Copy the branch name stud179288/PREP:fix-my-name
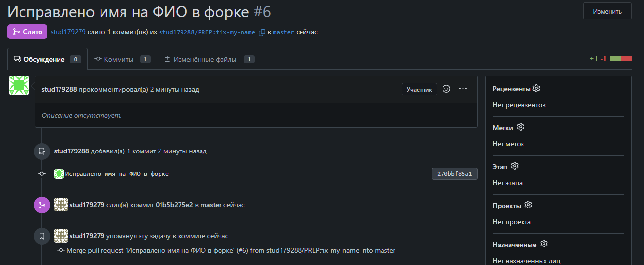Viewport: 644px width, 265px height. pos(262,32)
